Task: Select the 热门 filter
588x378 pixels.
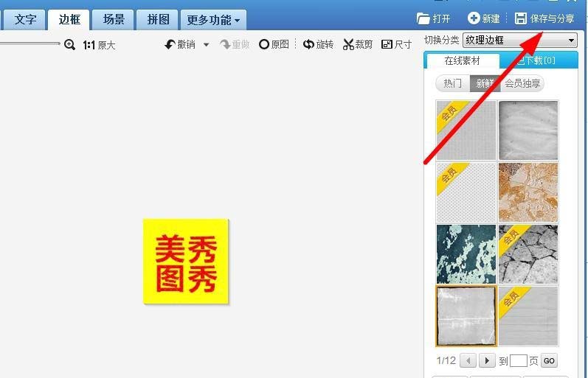Action: [x=453, y=83]
